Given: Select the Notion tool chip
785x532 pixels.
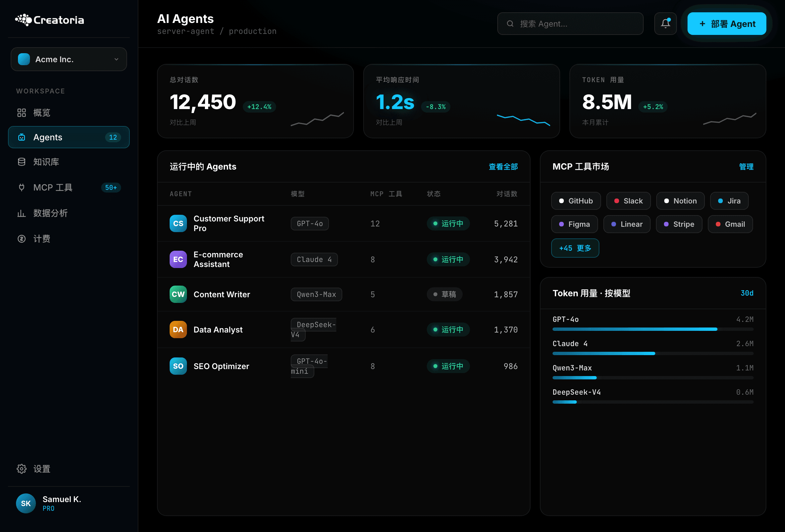Looking at the screenshot, I should tap(680, 201).
